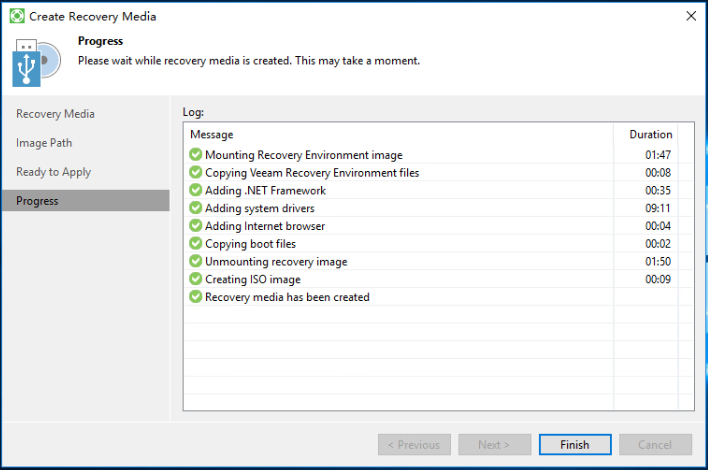This screenshot has height=470, width=708.
Task: Click the USB recovery media icon
Action: [x=36, y=62]
